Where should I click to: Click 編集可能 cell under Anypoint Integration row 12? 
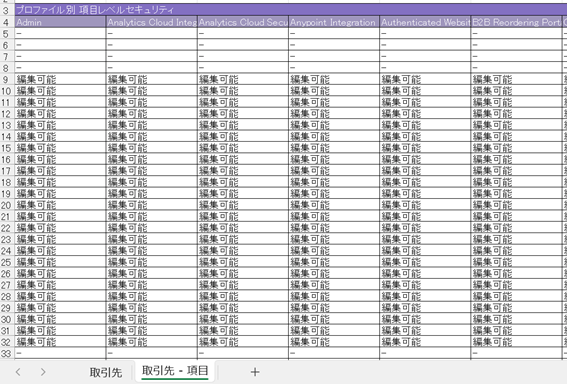click(334, 114)
